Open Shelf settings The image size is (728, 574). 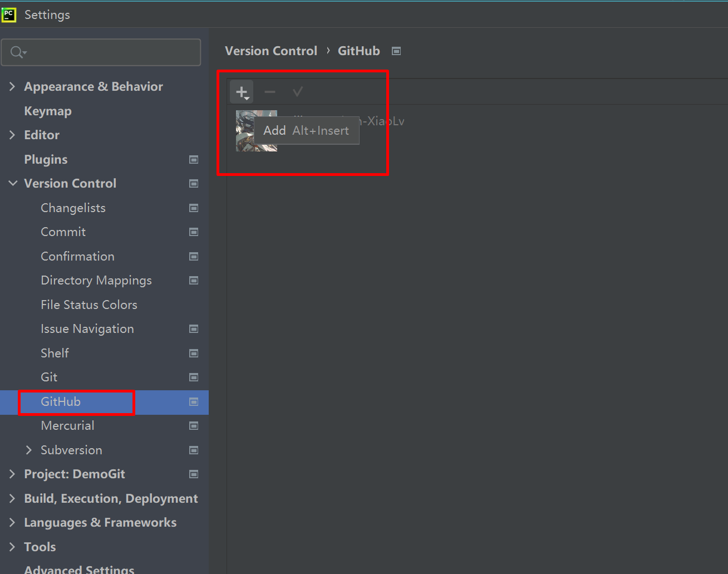[55, 354]
